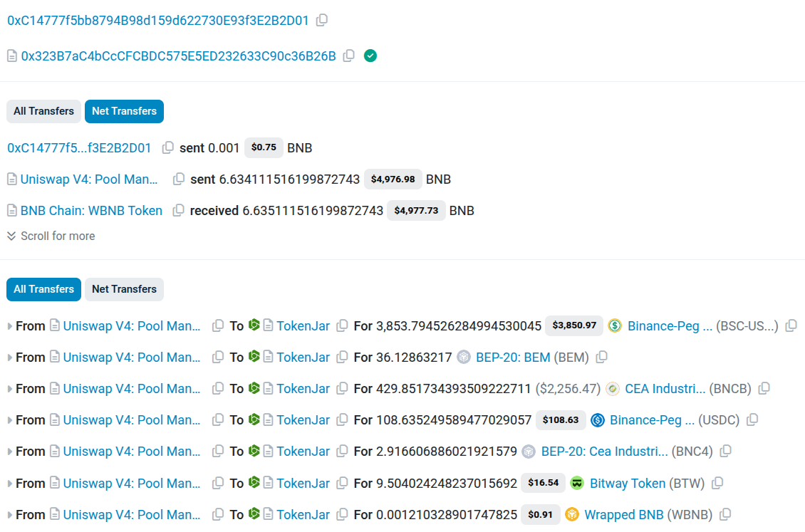Copy the Wrapped BNB WBNB address
Screen dimensions: 805x532
point(725,514)
